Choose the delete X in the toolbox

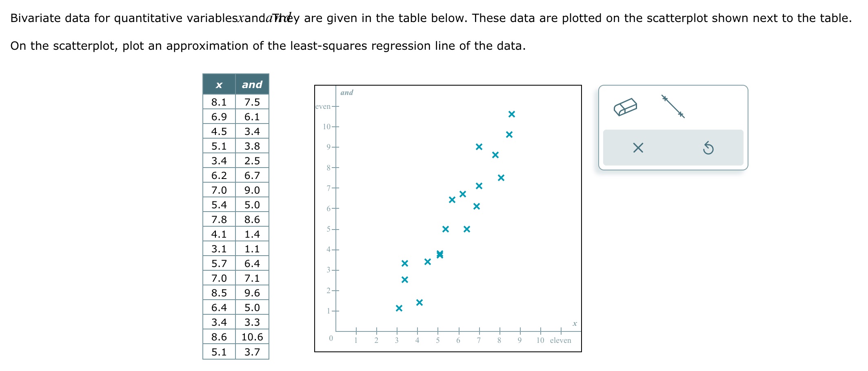[x=639, y=148]
